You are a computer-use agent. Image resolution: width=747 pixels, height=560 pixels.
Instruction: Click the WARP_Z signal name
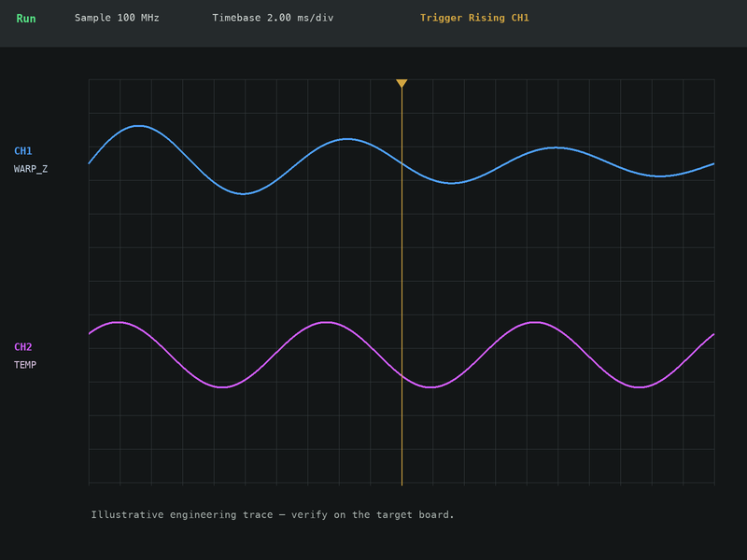tap(31, 169)
